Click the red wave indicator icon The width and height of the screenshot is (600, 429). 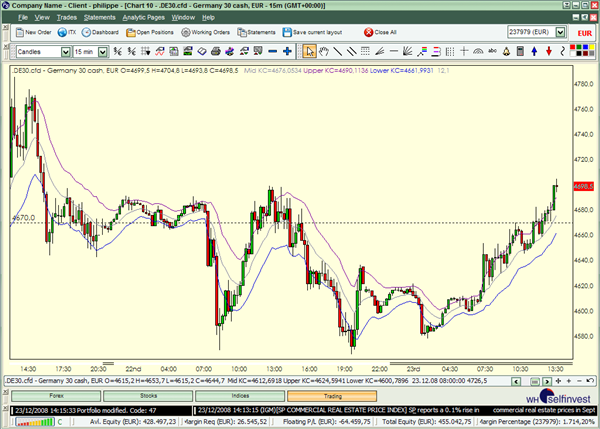[x=160, y=51]
